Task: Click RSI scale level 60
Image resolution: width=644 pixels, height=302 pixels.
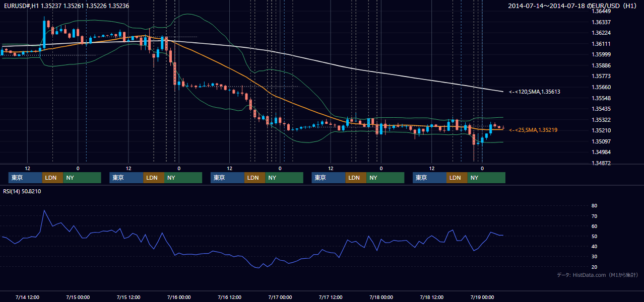Action: [594, 226]
